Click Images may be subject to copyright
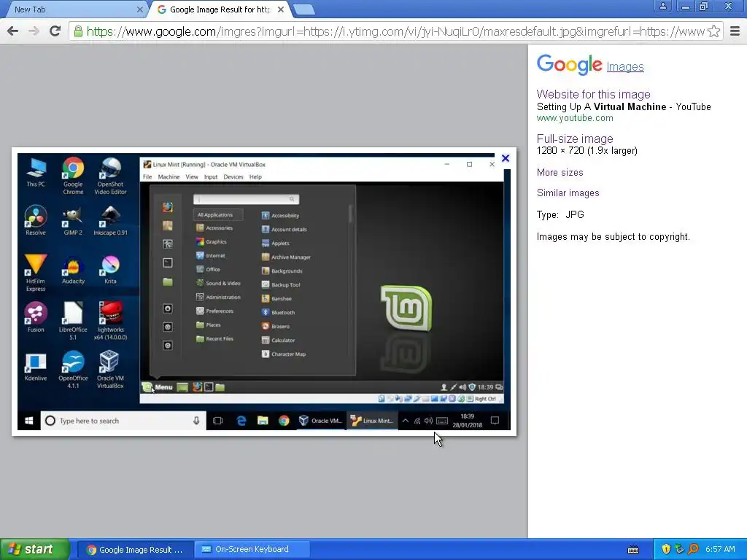 [613, 237]
